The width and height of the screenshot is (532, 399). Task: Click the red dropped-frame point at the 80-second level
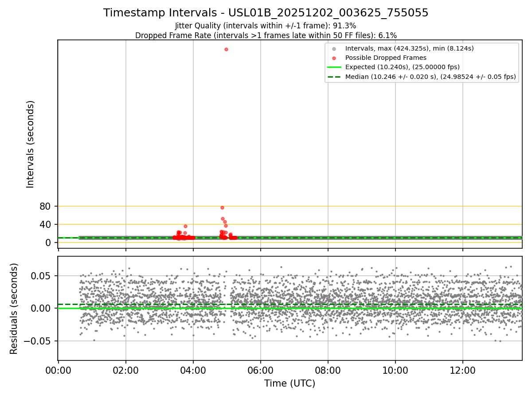pos(222,207)
